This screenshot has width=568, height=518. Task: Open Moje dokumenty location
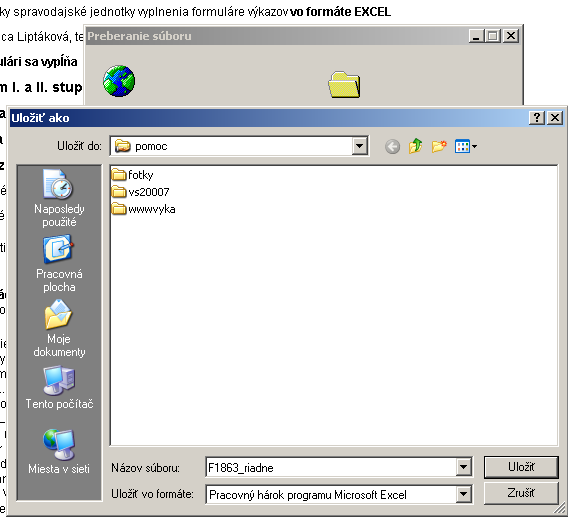59,329
